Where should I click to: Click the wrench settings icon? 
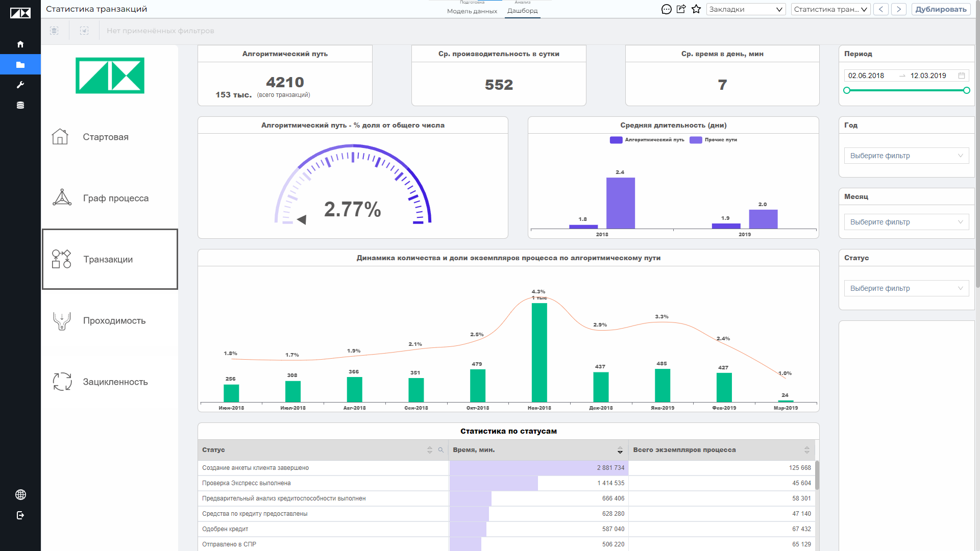coord(20,85)
